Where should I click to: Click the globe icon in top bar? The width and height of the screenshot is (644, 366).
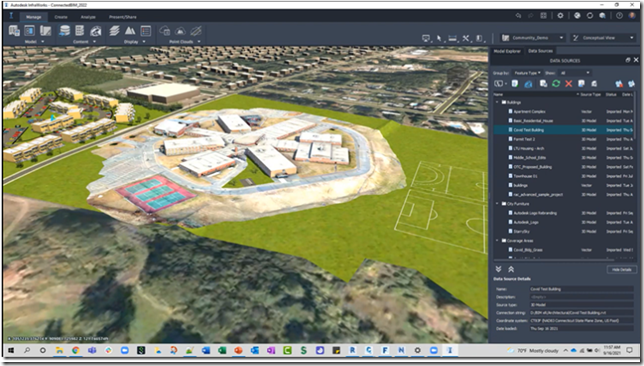coord(577,16)
